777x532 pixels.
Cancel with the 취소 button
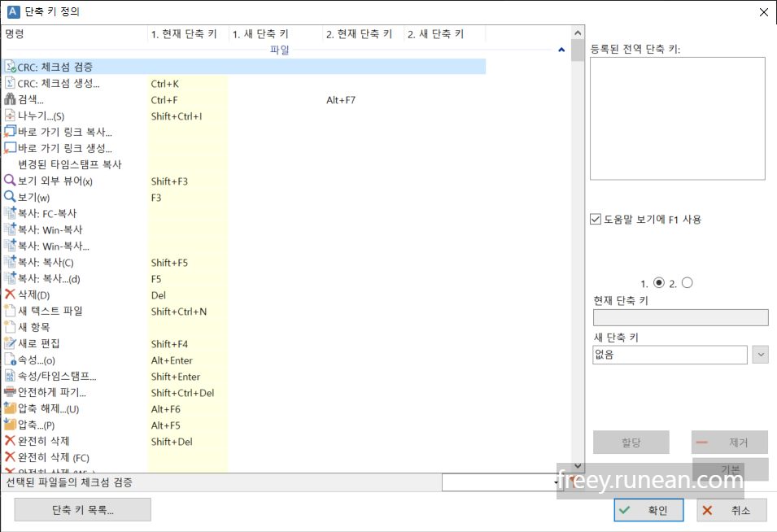(732, 510)
